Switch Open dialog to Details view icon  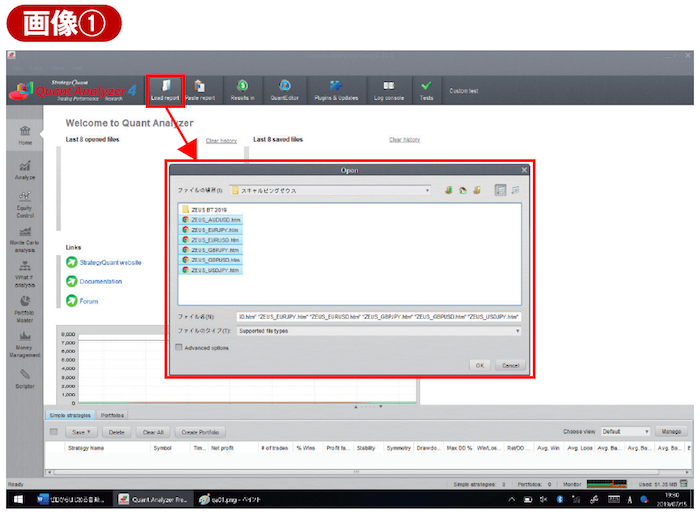[515, 190]
